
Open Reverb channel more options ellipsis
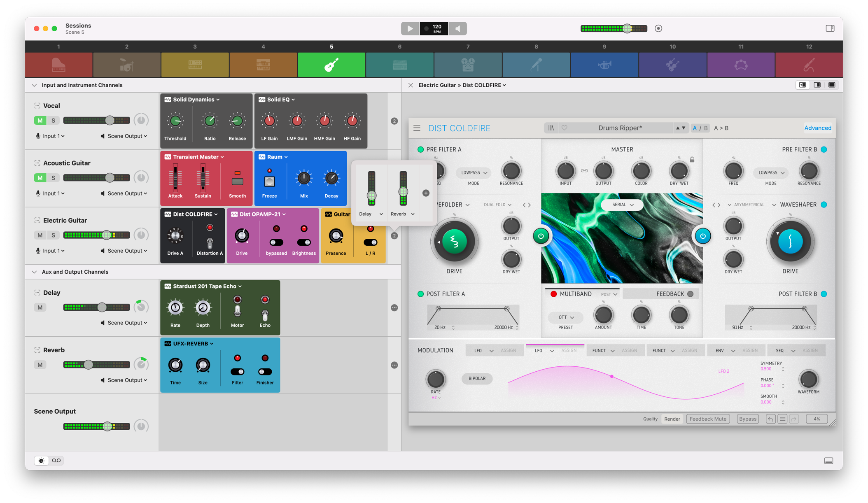(394, 365)
